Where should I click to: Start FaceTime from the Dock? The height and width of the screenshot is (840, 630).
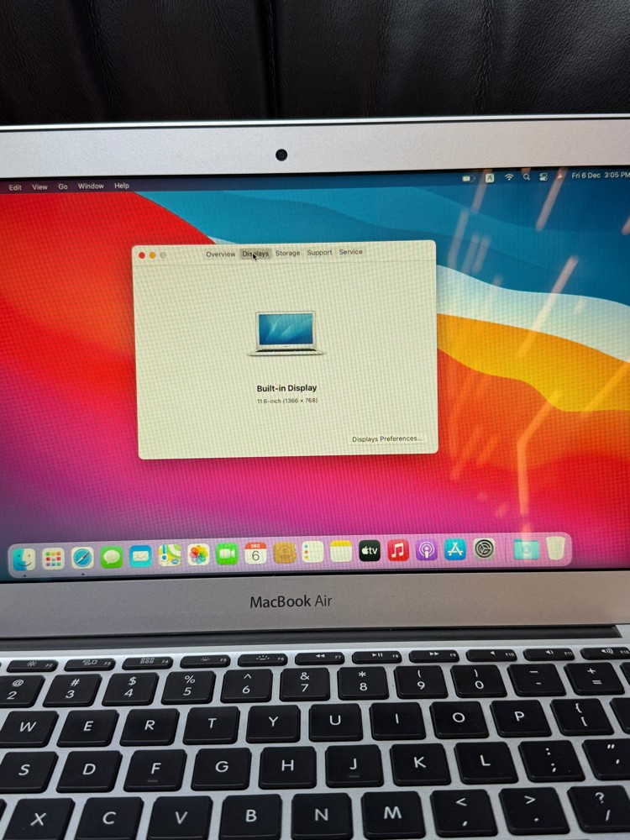(x=227, y=554)
